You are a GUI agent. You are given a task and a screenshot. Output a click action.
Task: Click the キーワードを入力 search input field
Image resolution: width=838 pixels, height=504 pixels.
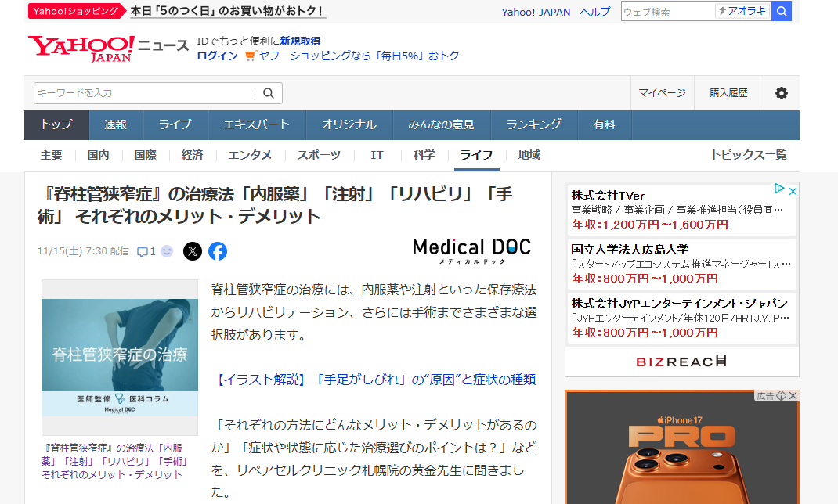click(x=141, y=93)
